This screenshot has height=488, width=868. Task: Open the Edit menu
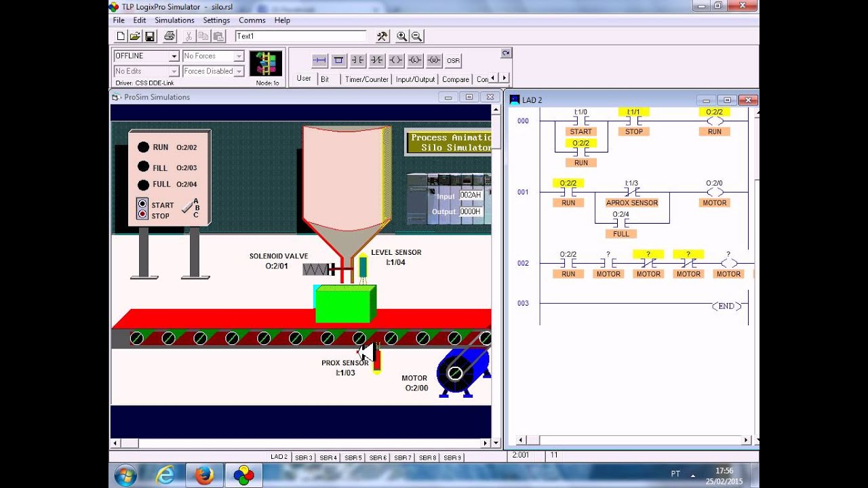[x=140, y=20]
